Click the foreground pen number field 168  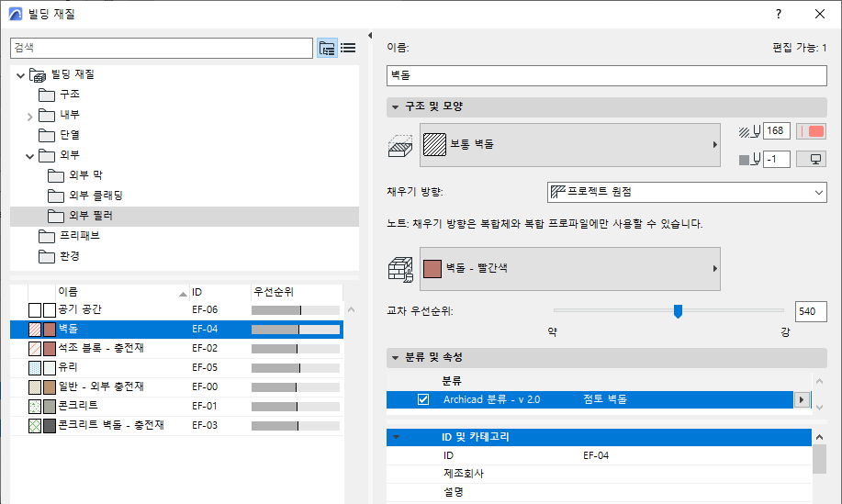(x=777, y=131)
